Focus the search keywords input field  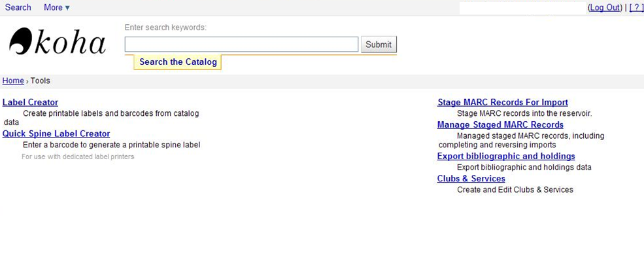click(241, 45)
